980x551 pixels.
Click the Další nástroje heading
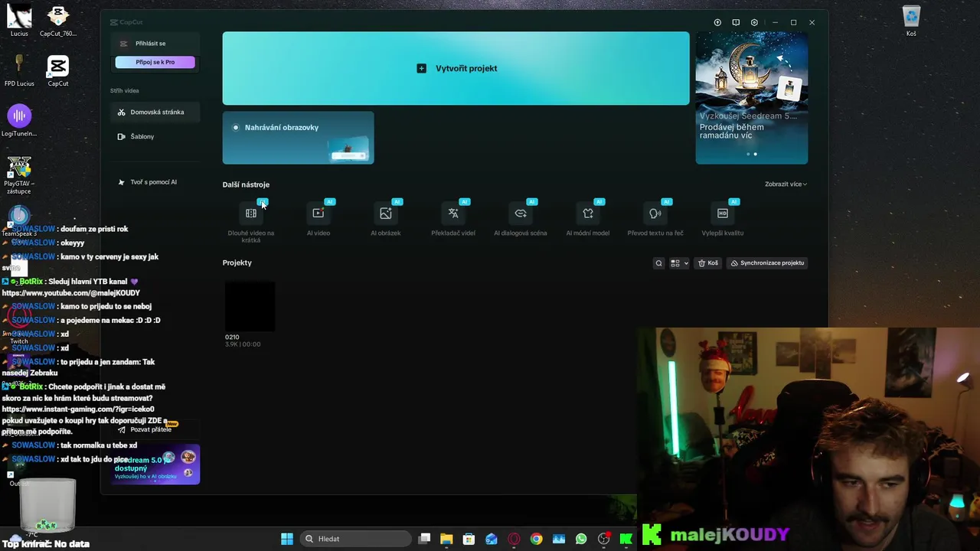(246, 184)
